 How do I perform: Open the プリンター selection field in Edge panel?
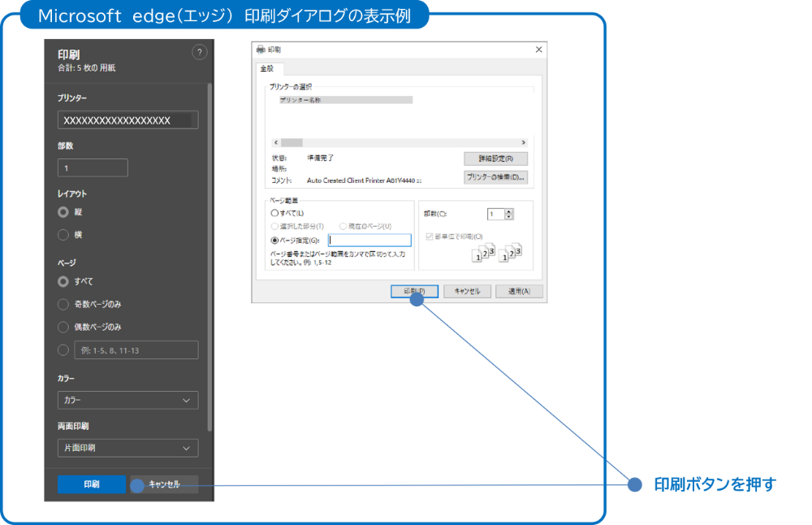click(x=127, y=119)
